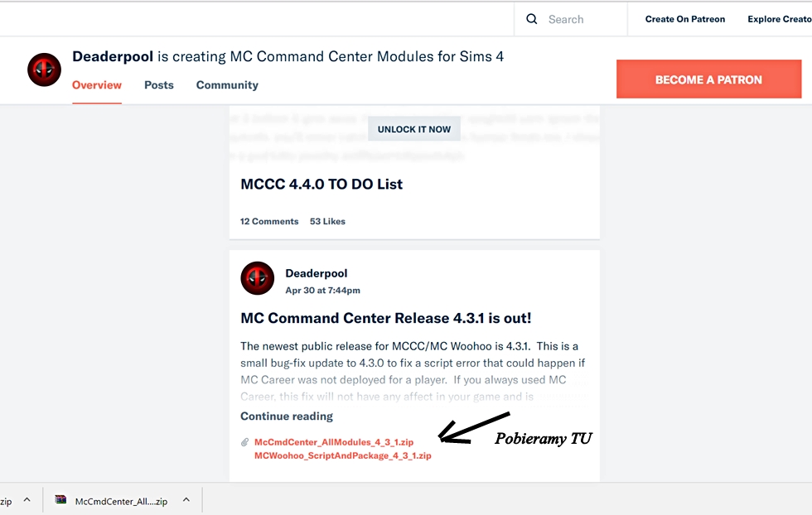View 12 Comments on TO DO post

point(269,222)
